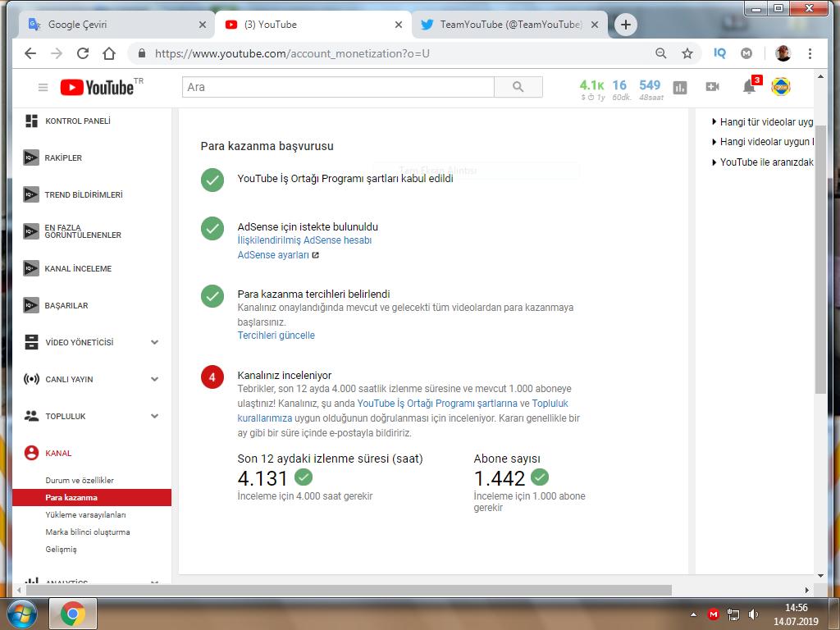Expand TOPLULUK chevron
Screen dimensions: 840x630
point(154,416)
